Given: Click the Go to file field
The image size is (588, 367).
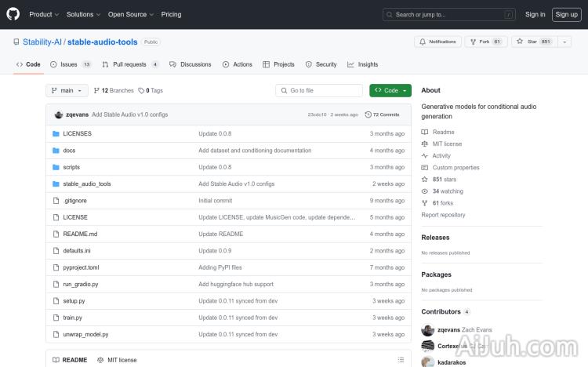Looking at the screenshot, I should tap(319, 91).
